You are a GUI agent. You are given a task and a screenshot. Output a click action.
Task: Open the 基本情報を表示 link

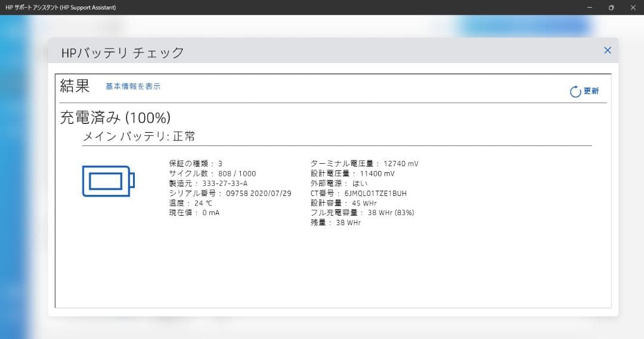point(133,86)
